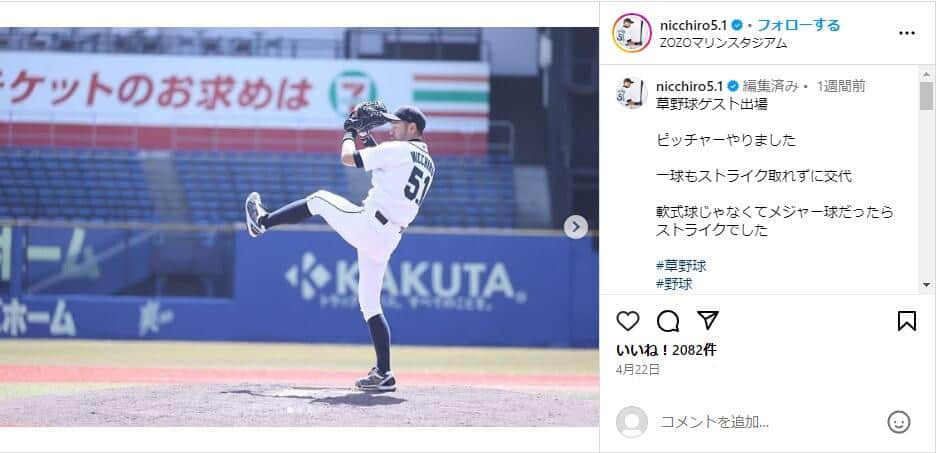Viewport: 936px width, 453px height.
Task: Click the フォローする follow button
Action: click(x=799, y=25)
